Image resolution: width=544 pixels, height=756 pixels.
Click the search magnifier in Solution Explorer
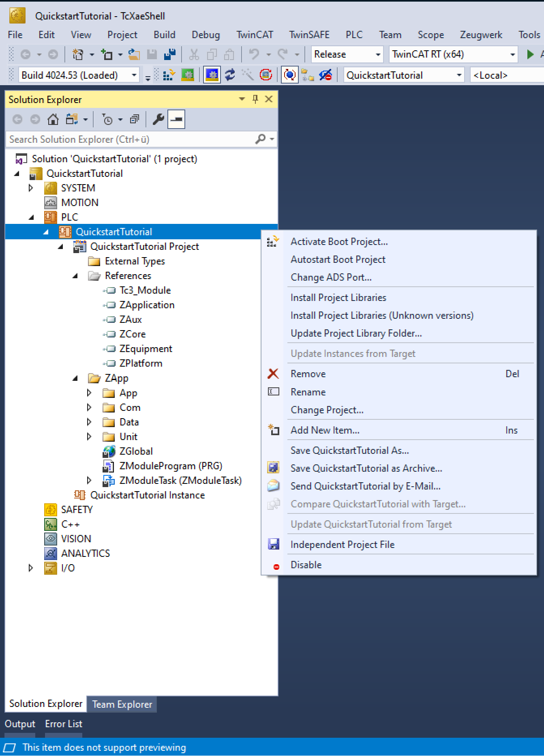tap(261, 139)
